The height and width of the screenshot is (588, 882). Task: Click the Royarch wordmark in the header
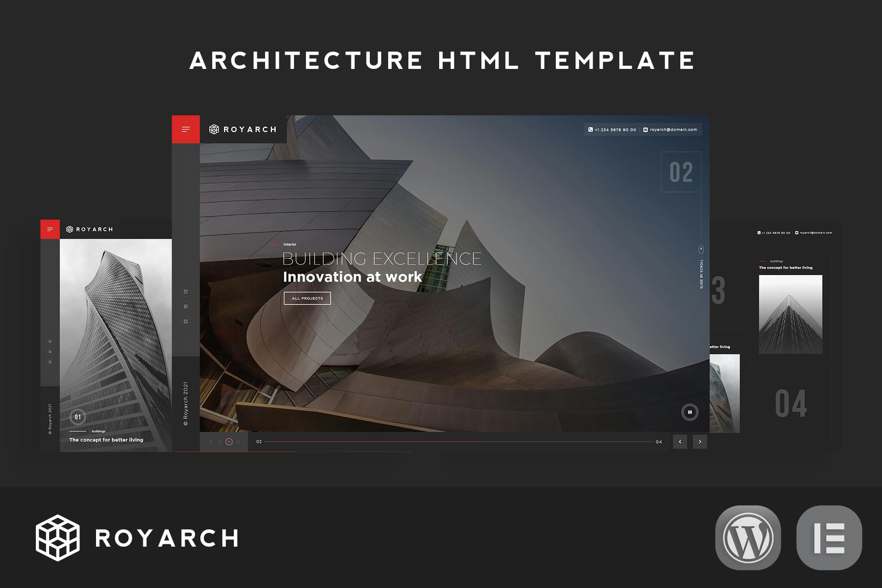point(250,129)
